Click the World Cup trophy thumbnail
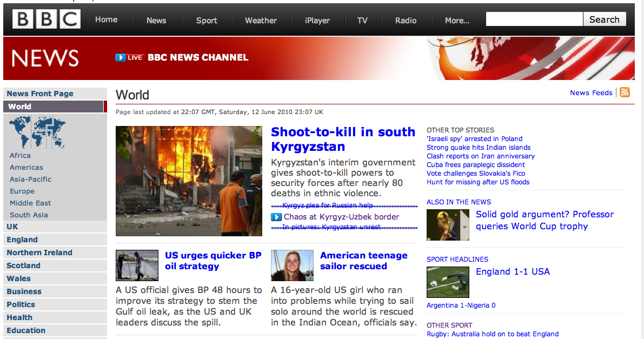The height and width of the screenshot is (339, 644). click(x=448, y=225)
